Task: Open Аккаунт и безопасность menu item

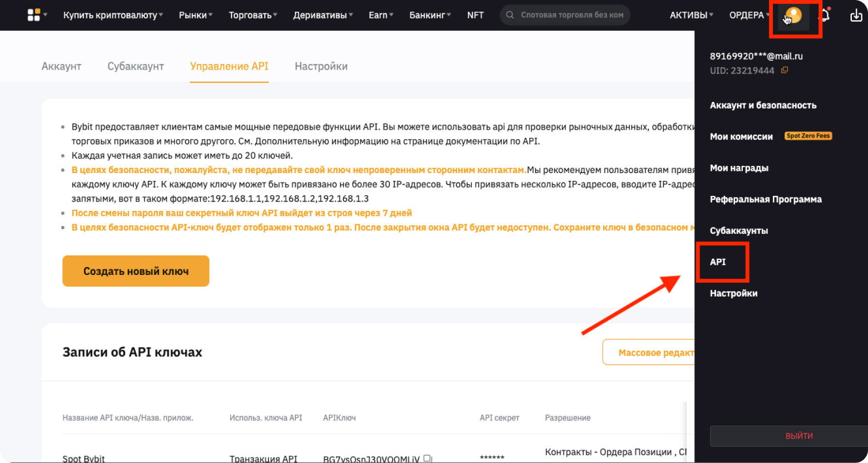Action: point(763,105)
